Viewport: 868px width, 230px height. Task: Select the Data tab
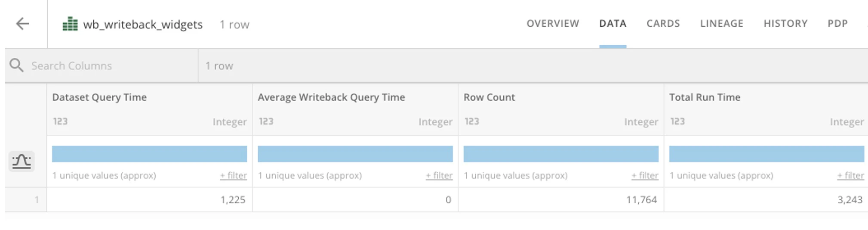click(613, 24)
